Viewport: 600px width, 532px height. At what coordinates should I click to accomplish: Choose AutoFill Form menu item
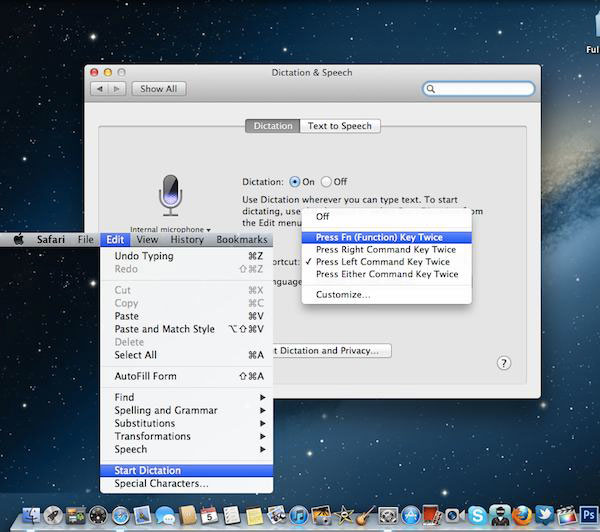tap(187, 376)
